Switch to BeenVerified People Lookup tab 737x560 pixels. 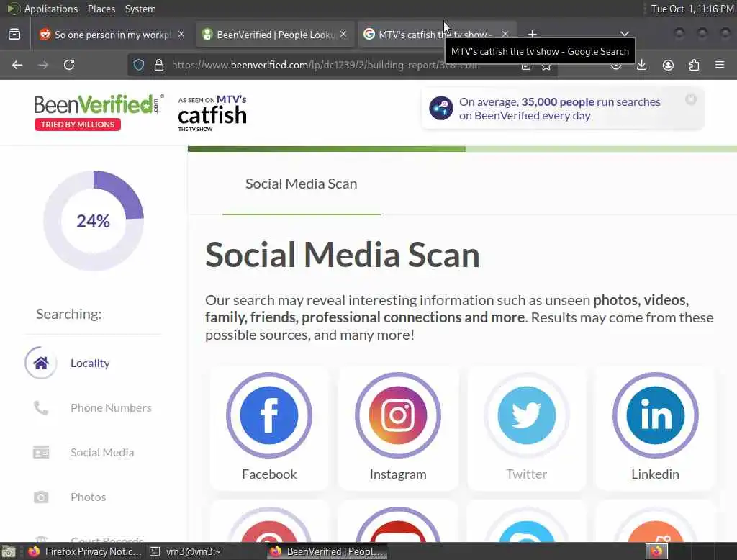pyautogui.click(x=275, y=35)
